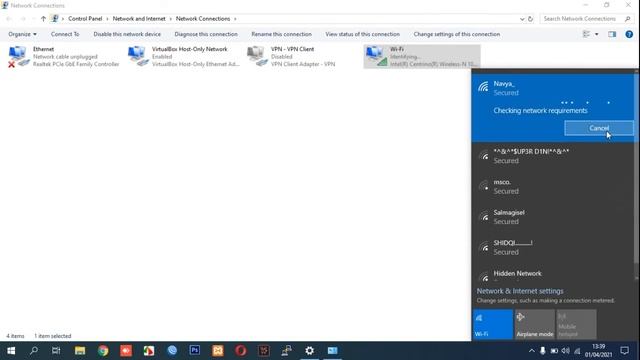The image size is (640, 360).
Task: Go up one folder level
Action: (x=43, y=19)
